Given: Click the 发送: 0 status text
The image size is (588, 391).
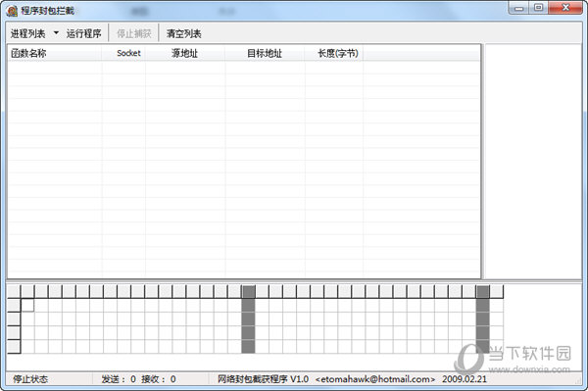Looking at the screenshot, I should [x=119, y=379].
